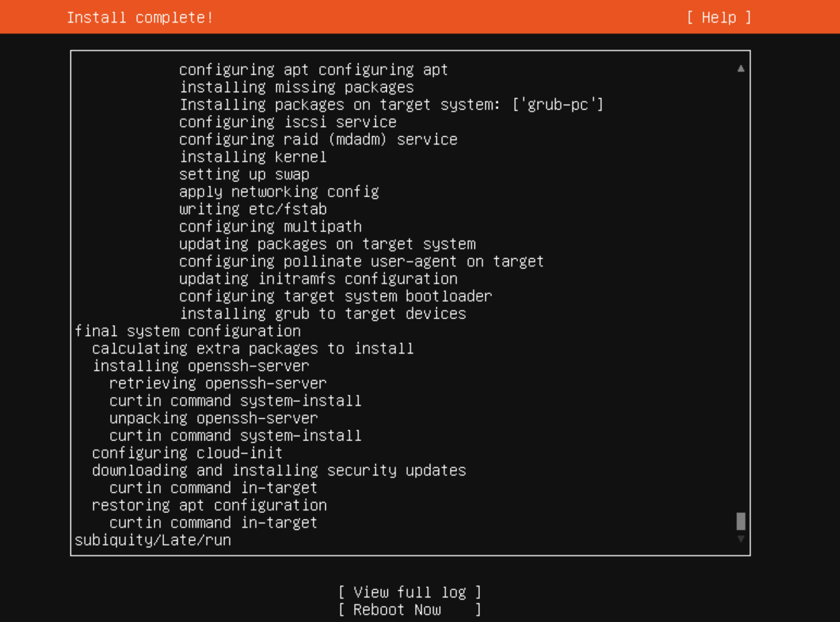The width and height of the screenshot is (840, 622).
Task: Click the scroll down arrow of log
Action: [x=740, y=539]
